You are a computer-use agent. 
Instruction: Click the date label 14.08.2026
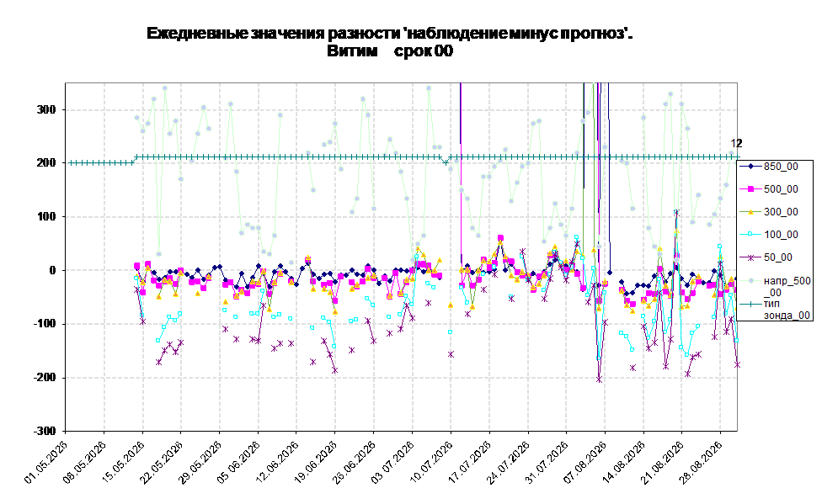click(x=624, y=462)
